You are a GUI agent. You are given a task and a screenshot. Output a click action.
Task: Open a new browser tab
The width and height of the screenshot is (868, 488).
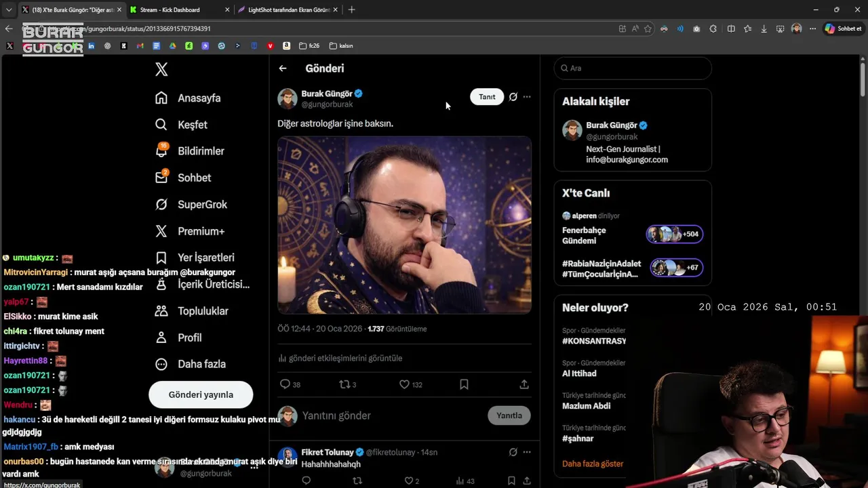point(351,10)
